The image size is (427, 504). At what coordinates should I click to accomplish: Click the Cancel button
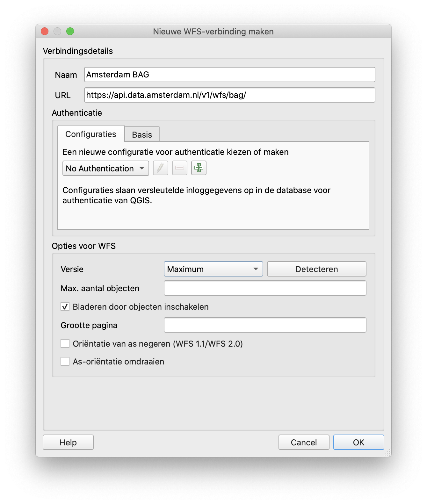click(x=304, y=442)
